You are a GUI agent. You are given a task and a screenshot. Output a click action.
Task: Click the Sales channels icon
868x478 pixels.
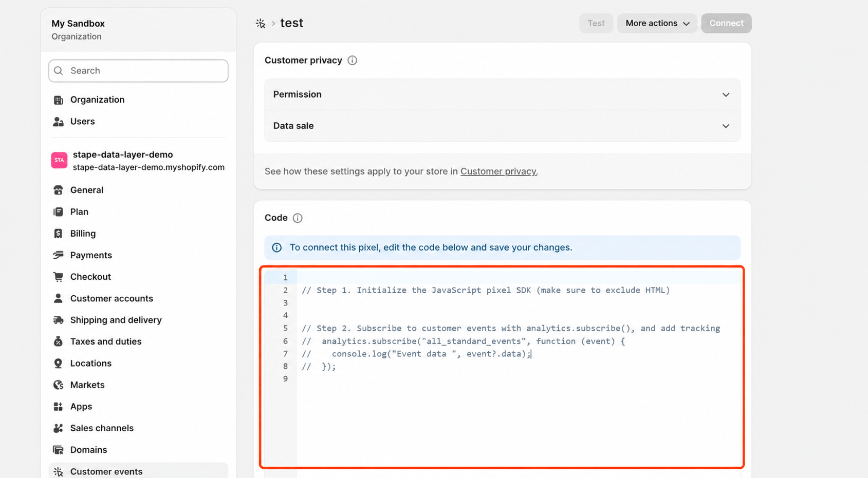tap(58, 428)
